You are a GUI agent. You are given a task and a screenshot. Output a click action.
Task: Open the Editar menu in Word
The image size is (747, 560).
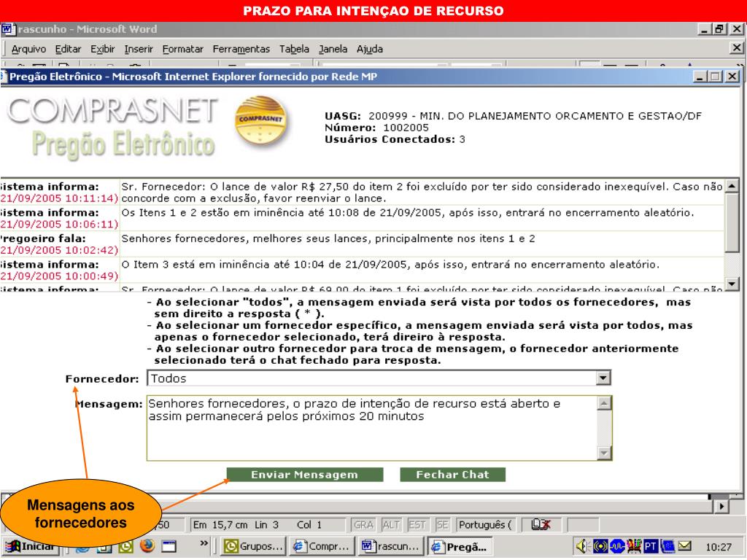coord(68,49)
